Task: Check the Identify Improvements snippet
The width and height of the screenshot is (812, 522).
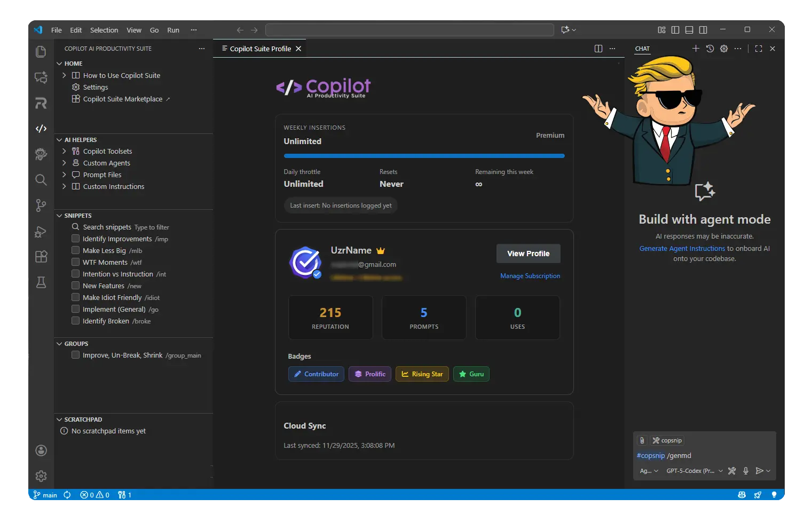Action: [x=76, y=239]
